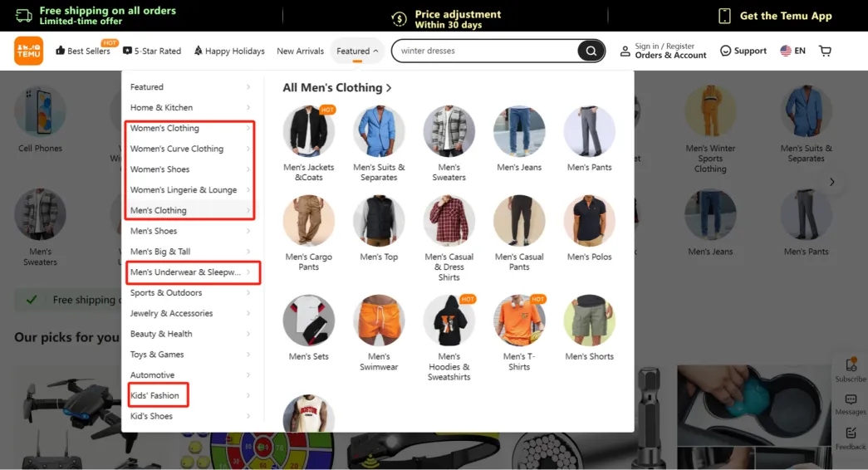Open the Feedback sidebar icon
Image resolution: width=868 pixels, height=470 pixels.
click(851, 433)
